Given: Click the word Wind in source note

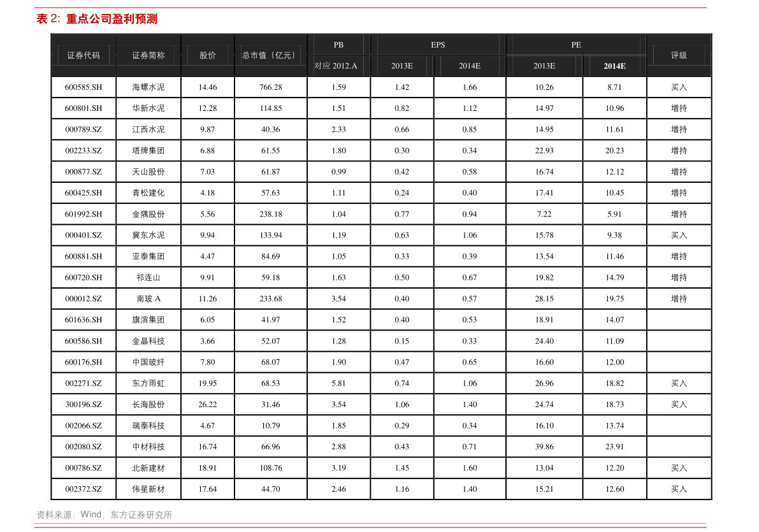Looking at the screenshot, I should (x=91, y=514).
